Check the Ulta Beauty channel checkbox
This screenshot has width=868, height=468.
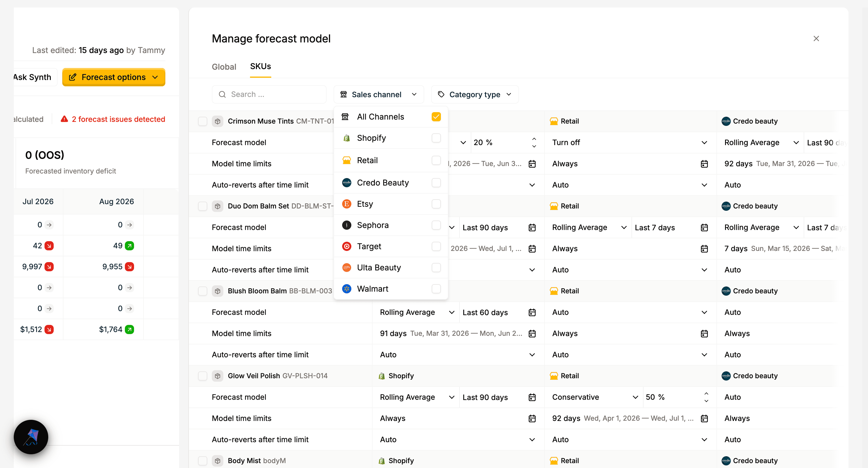(x=436, y=268)
